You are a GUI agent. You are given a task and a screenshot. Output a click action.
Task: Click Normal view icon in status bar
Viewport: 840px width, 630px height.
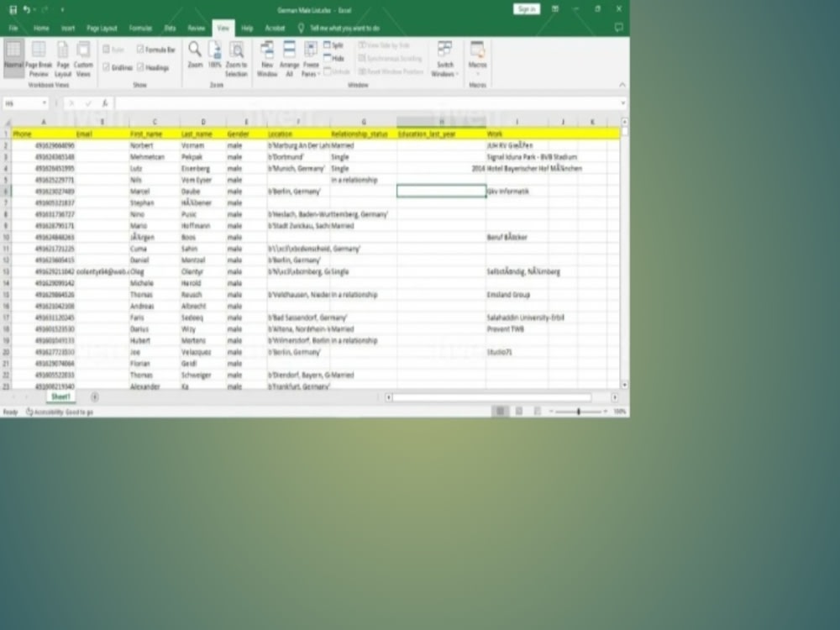point(500,411)
